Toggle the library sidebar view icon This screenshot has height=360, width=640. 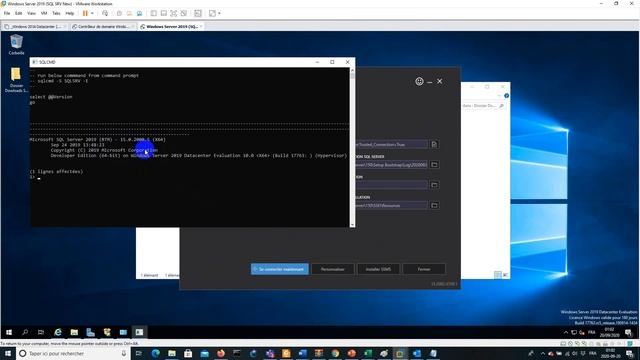153,13
